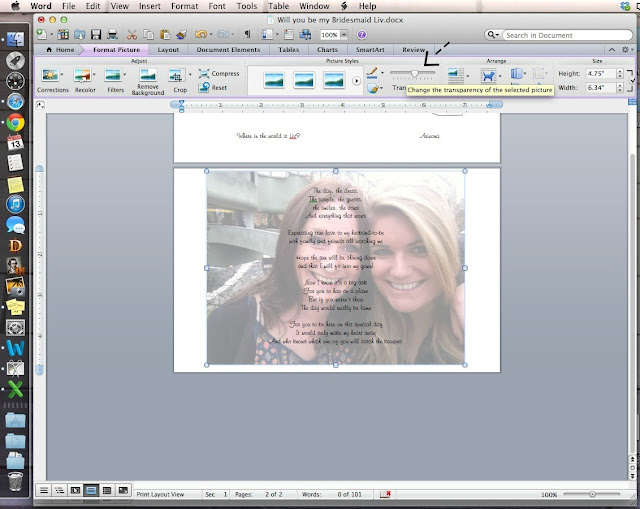Open the search options magnifier dropdown
The height and width of the screenshot is (509, 640).
coord(493,35)
